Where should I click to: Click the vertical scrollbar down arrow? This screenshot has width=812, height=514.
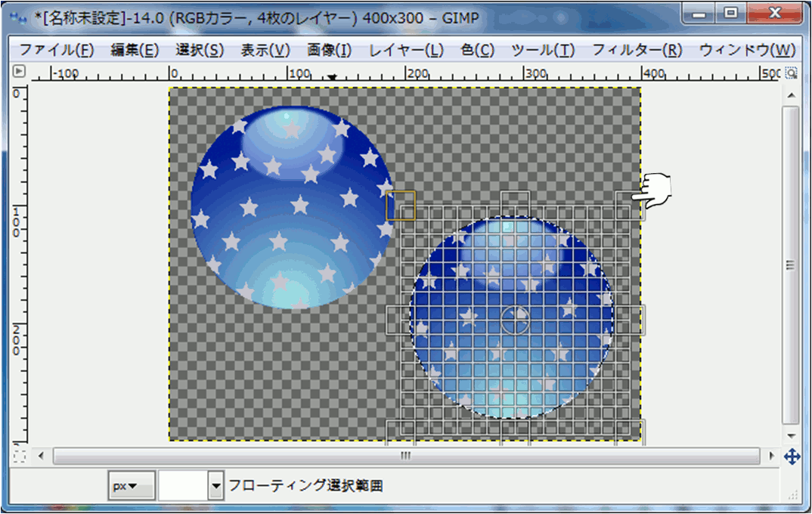coord(791,436)
